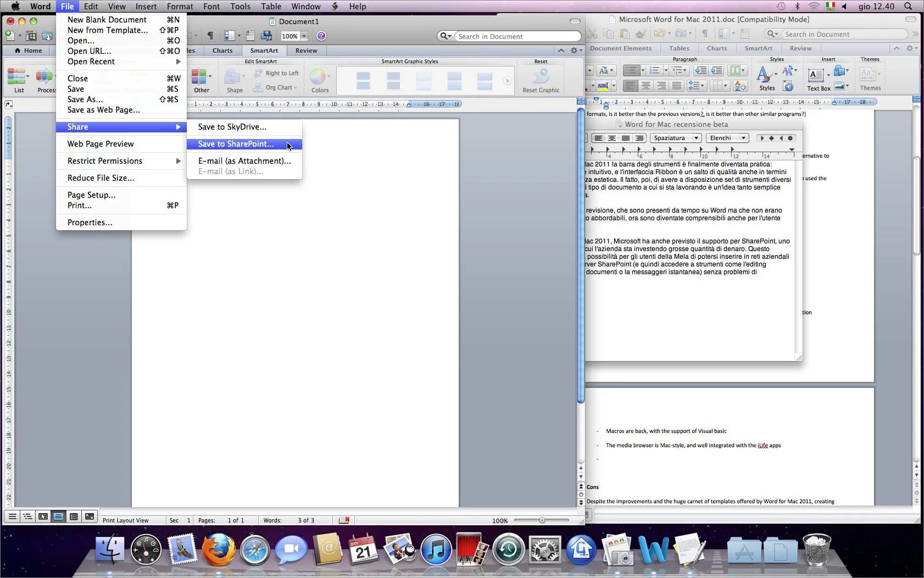Select List SmartArt category
Viewport: 924px width, 578px height.
pos(19,80)
